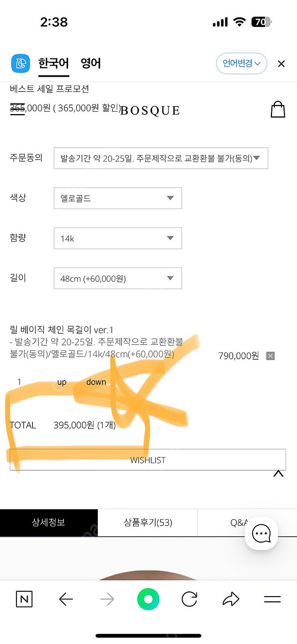Tap the Papago translate app icon
The width and height of the screenshot is (297, 644).
[21, 63]
